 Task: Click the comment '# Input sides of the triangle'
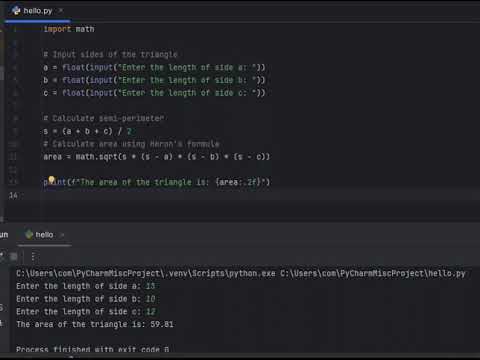click(110, 54)
